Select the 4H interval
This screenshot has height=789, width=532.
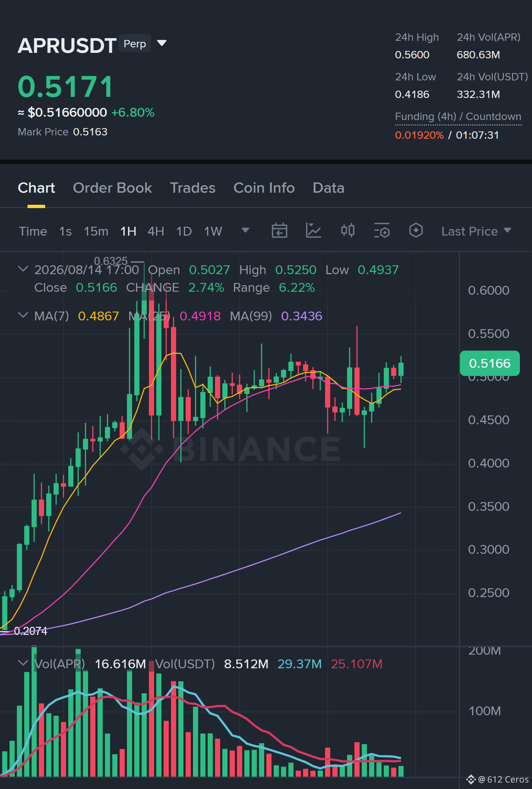pyautogui.click(x=156, y=231)
